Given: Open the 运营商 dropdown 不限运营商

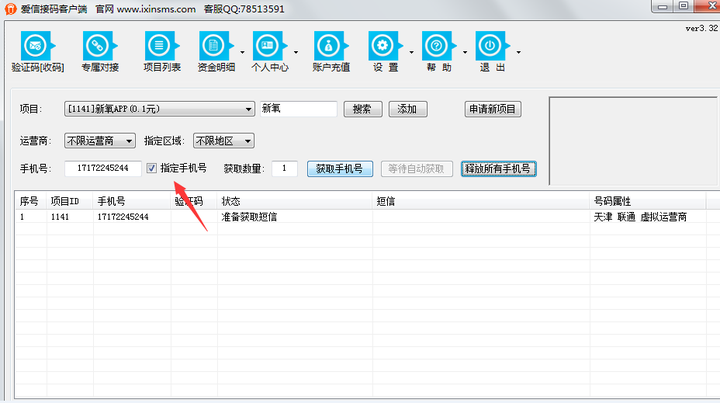Looking at the screenshot, I should (100, 141).
